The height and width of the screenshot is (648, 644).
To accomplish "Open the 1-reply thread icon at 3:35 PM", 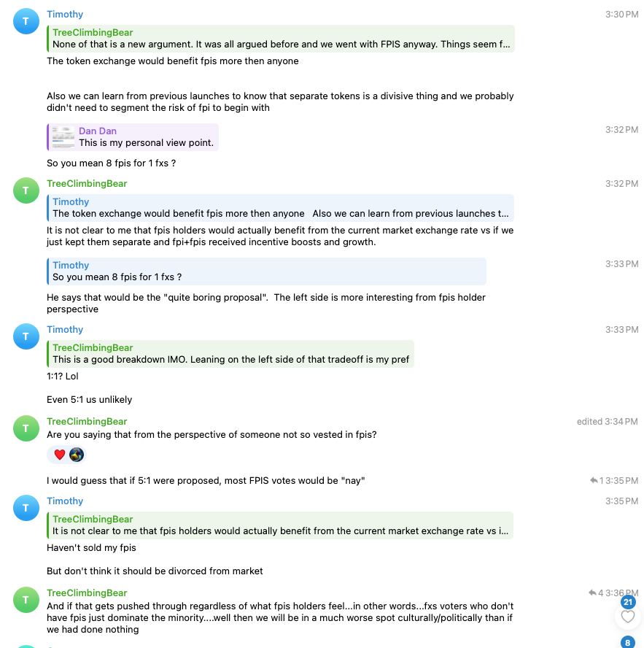I will click(594, 480).
